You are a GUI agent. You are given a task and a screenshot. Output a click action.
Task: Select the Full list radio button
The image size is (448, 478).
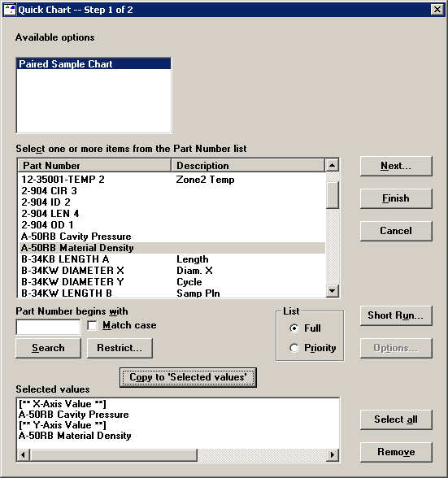point(294,328)
